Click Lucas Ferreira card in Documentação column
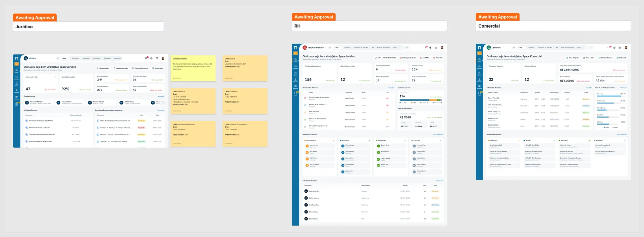This screenshot has width=644, height=237. click(x=320, y=146)
